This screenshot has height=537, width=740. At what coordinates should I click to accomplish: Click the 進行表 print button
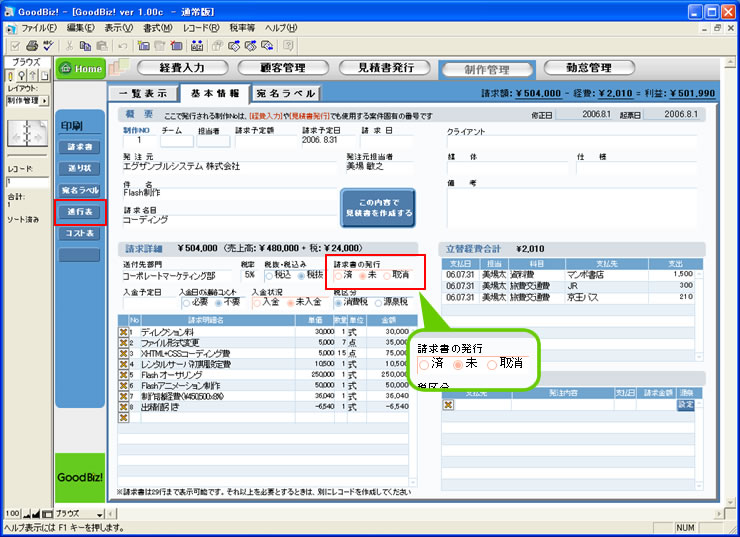tap(79, 211)
